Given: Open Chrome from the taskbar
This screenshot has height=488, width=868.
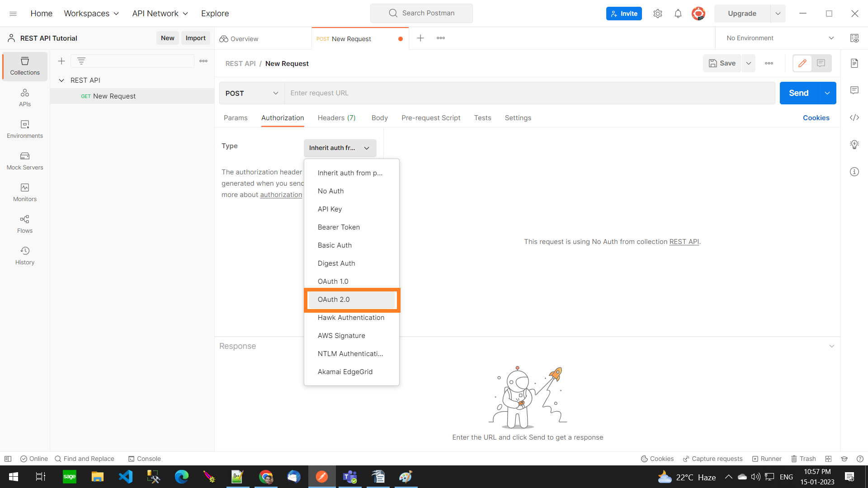Looking at the screenshot, I should [266, 477].
